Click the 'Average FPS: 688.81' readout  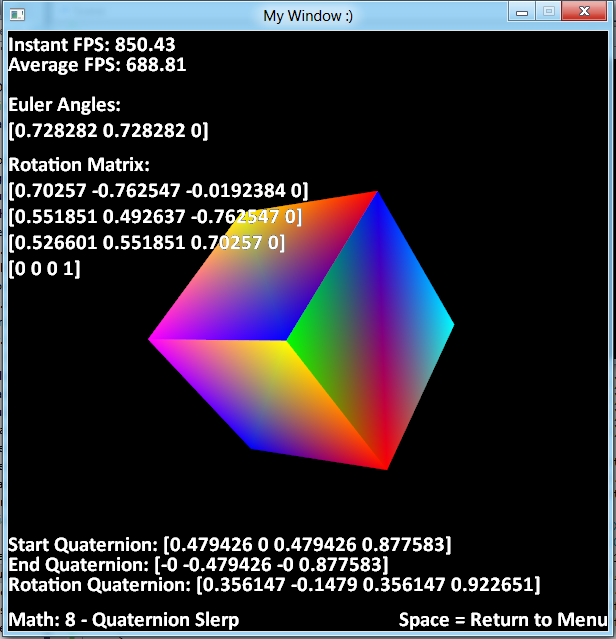pyautogui.click(x=97, y=65)
